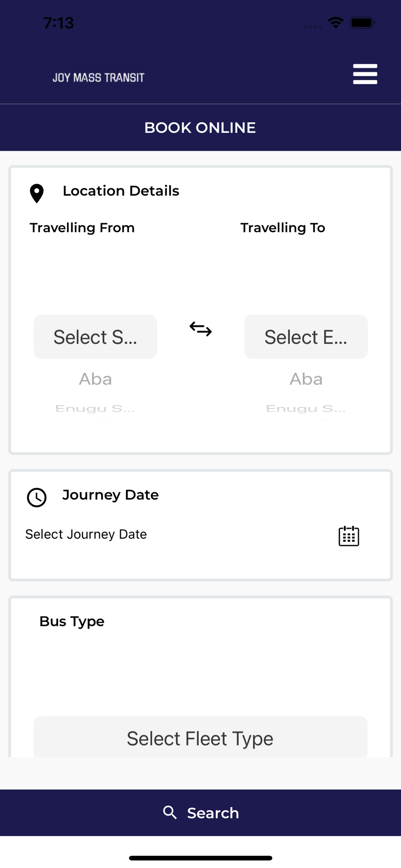Tap the Wi-Fi status icon
The height and width of the screenshot is (868, 401).
(335, 23)
